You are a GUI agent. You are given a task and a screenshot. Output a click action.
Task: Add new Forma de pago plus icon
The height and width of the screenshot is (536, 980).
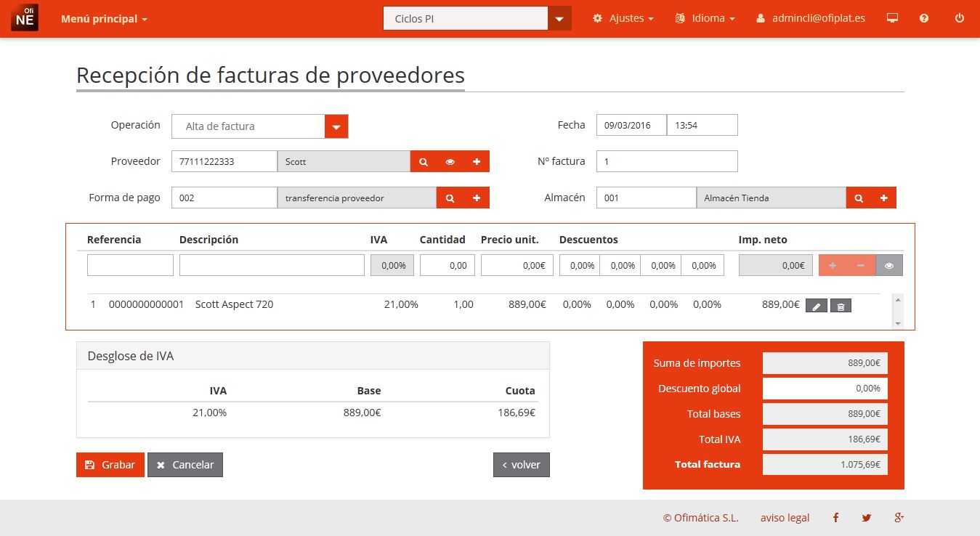point(477,198)
